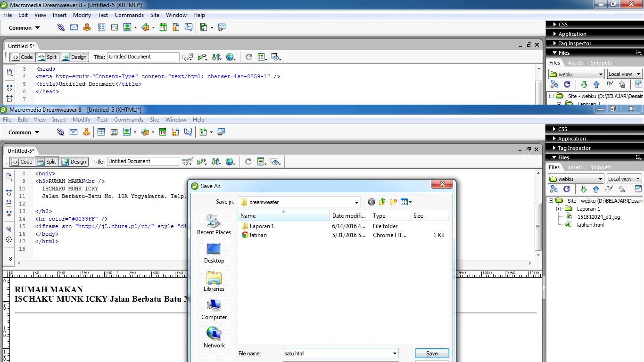Open Views menu dropdown in Save As dialog
644x362 pixels.
coord(411,202)
